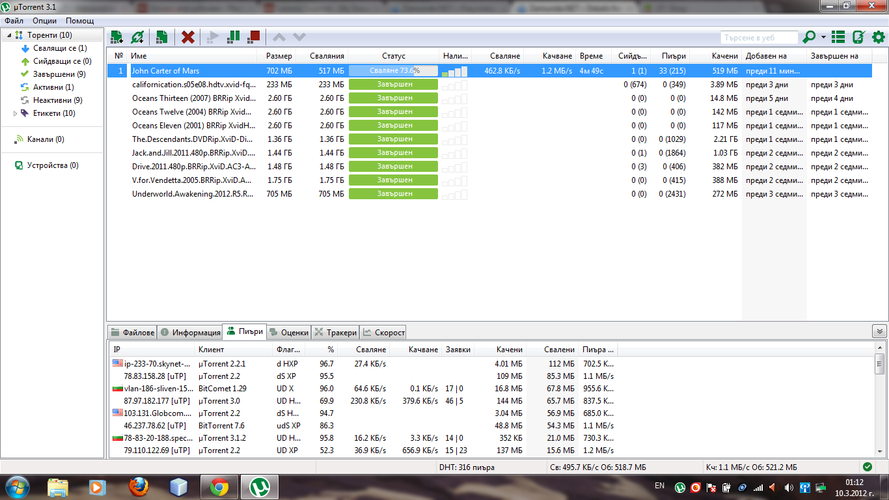The width and height of the screenshot is (889, 500).
Task: Move torrent up the queue arrow
Action: click(x=279, y=37)
